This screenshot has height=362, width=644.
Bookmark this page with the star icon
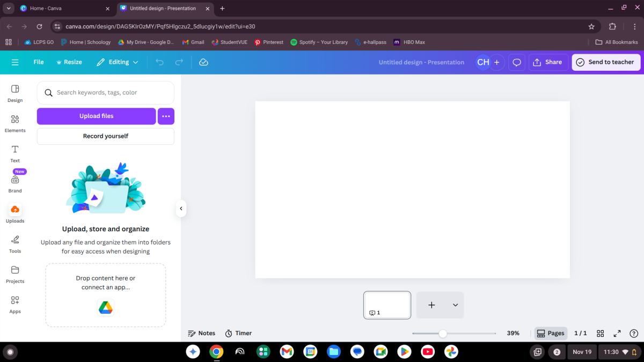click(591, 26)
